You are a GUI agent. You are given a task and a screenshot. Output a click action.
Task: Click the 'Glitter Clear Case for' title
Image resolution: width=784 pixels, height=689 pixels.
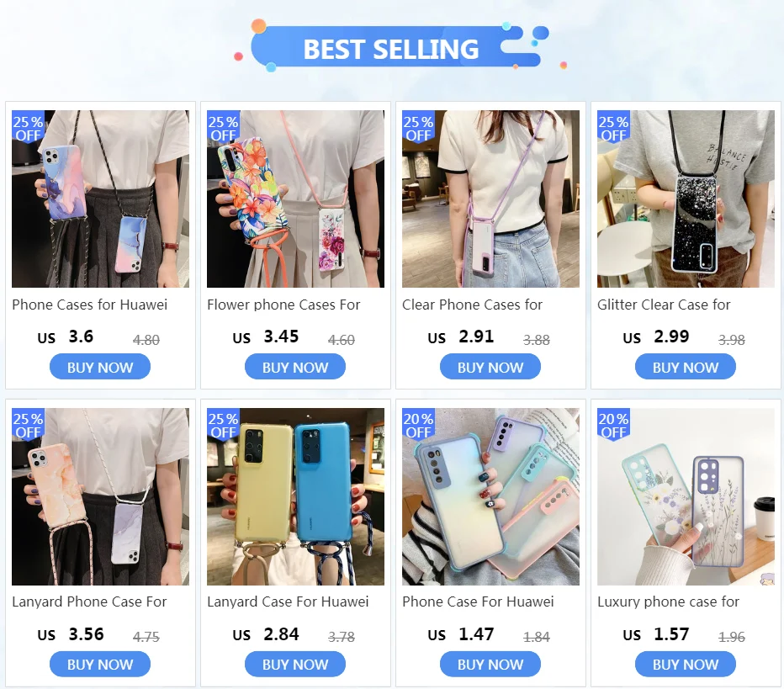tap(664, 305)
